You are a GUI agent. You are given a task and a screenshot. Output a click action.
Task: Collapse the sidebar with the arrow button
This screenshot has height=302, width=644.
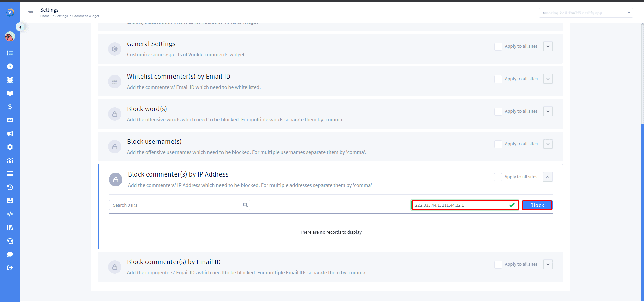(20, 27)
